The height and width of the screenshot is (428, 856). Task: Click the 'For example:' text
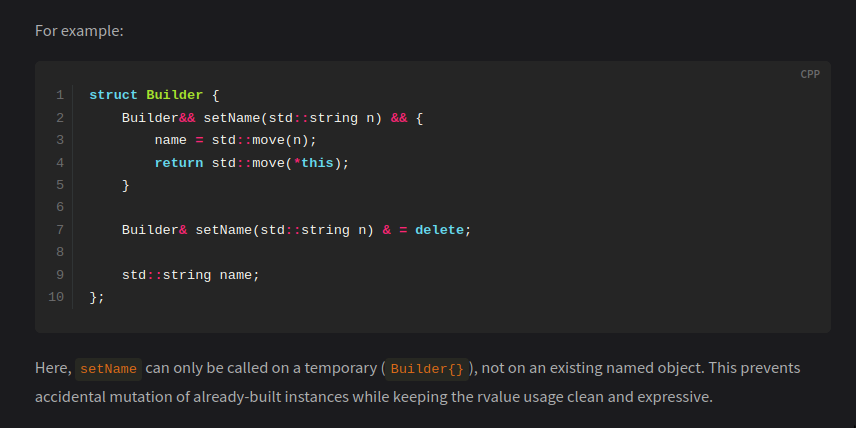point(79,31)
